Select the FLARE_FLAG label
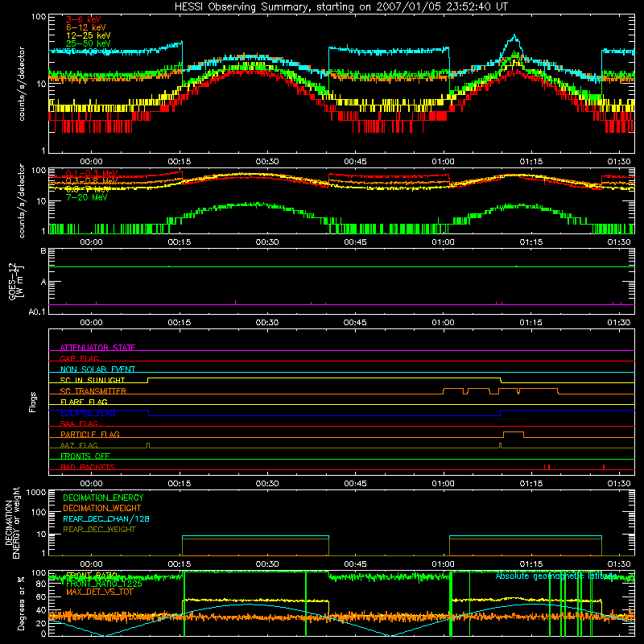Screen dimensions: 644x644 click(x=84, y=402)
